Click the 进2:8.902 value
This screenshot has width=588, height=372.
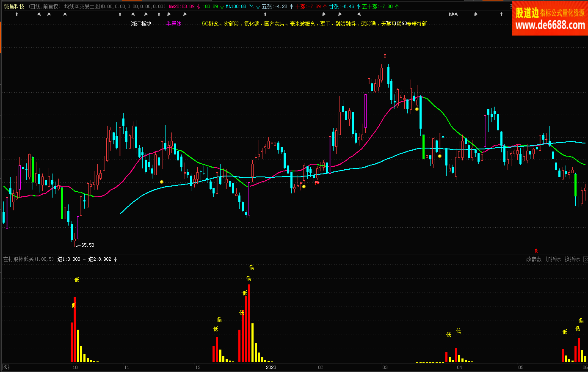coord(100,259)
